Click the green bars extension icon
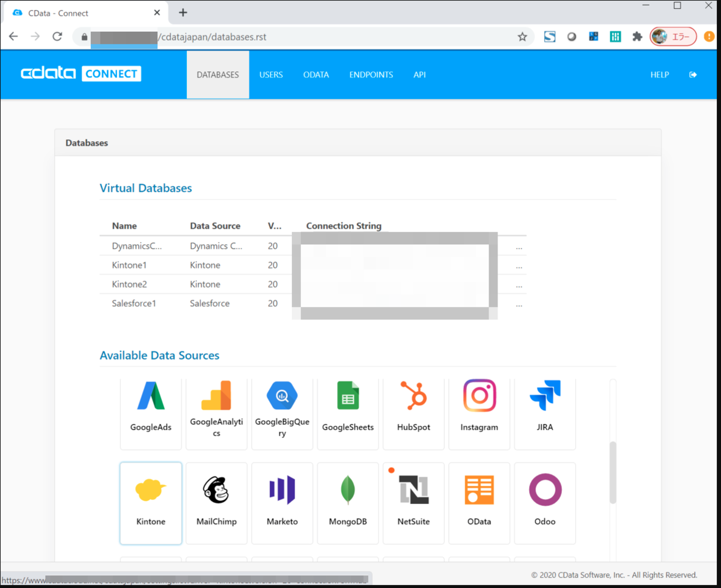Image resolution: width=721 pixels, height=588 pixels. point(615,37)
